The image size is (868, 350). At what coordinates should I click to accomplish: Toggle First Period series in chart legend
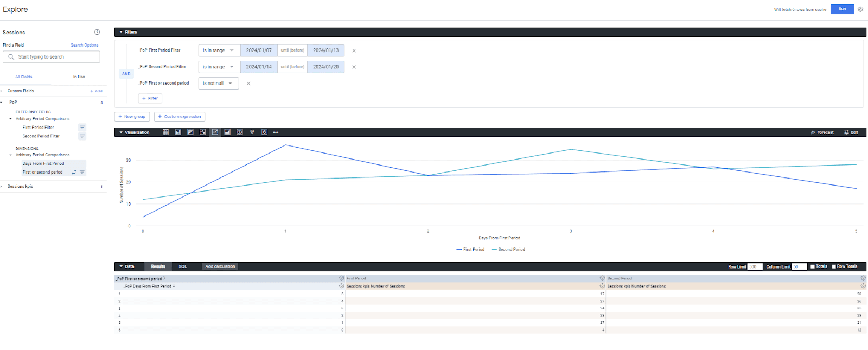pos(470,250)
